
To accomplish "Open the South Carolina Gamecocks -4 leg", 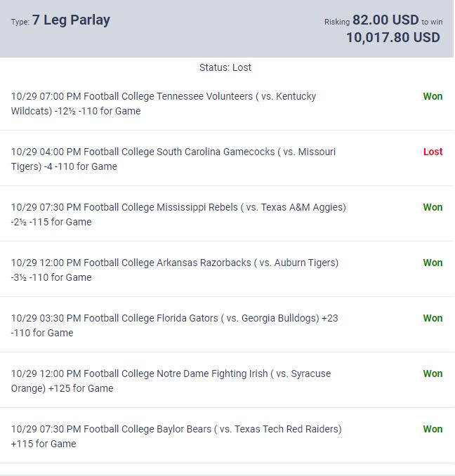I will (x=173, y=159).
